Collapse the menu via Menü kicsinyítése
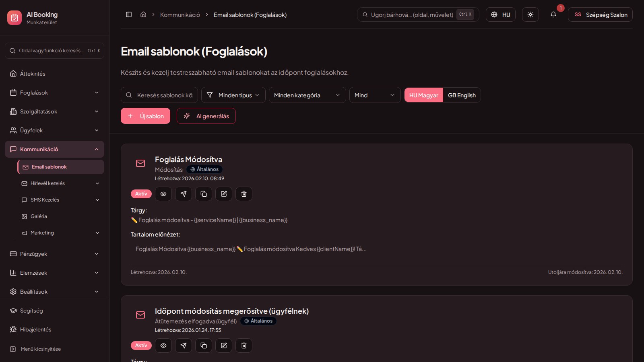 54,349
